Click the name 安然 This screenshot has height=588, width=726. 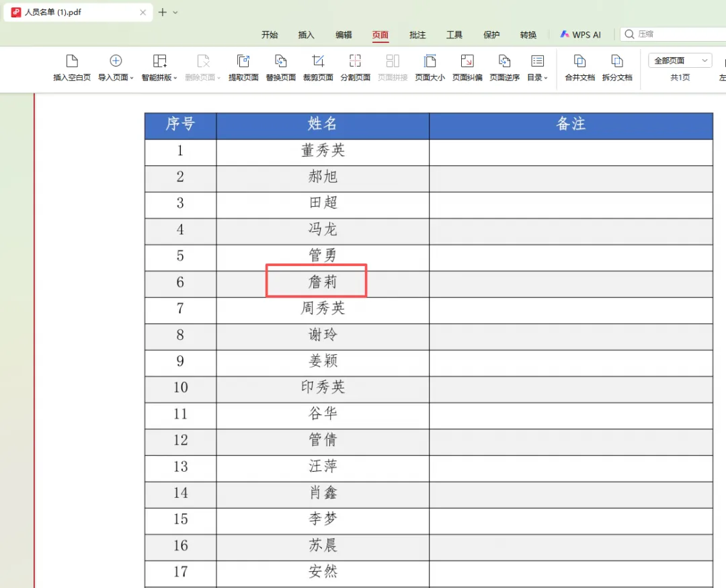(x=323, y=571)
